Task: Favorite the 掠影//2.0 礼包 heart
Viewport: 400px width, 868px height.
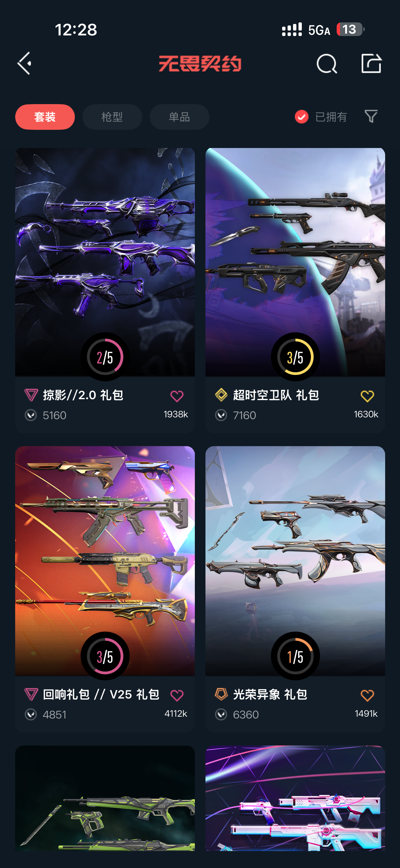Action: pyautogui.click(x=177, y=396)
